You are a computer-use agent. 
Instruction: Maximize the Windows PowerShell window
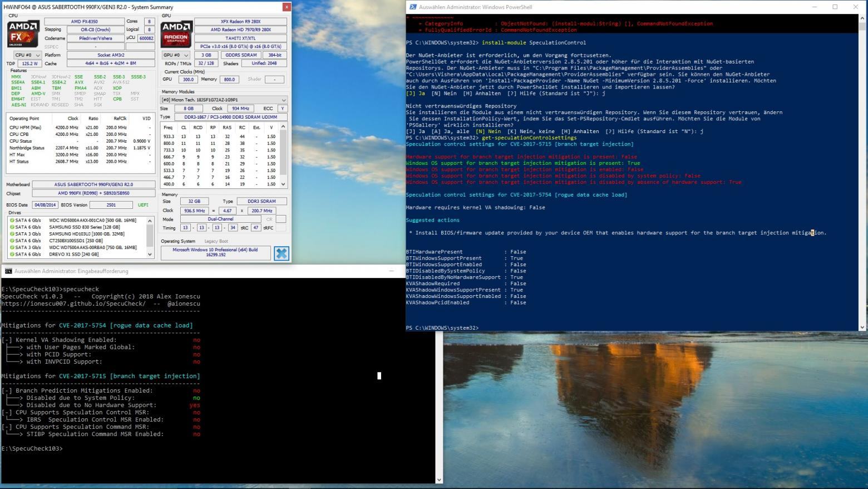(x=835, y=7)
